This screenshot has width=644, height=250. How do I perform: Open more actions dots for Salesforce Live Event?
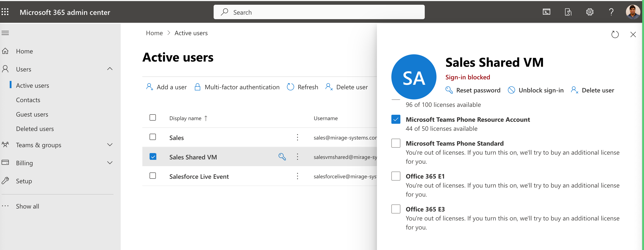297,176
